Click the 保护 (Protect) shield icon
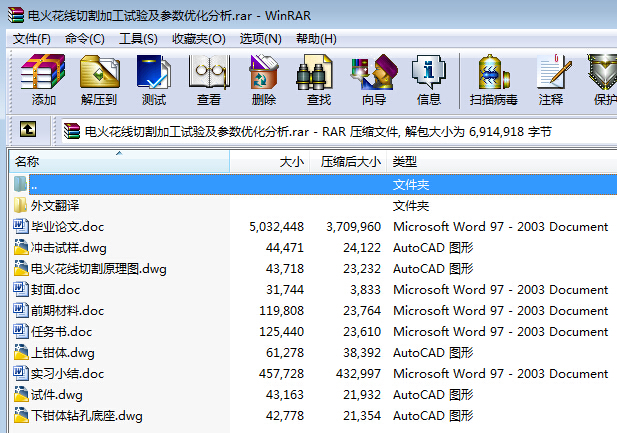617x433 pixels. 602,72
